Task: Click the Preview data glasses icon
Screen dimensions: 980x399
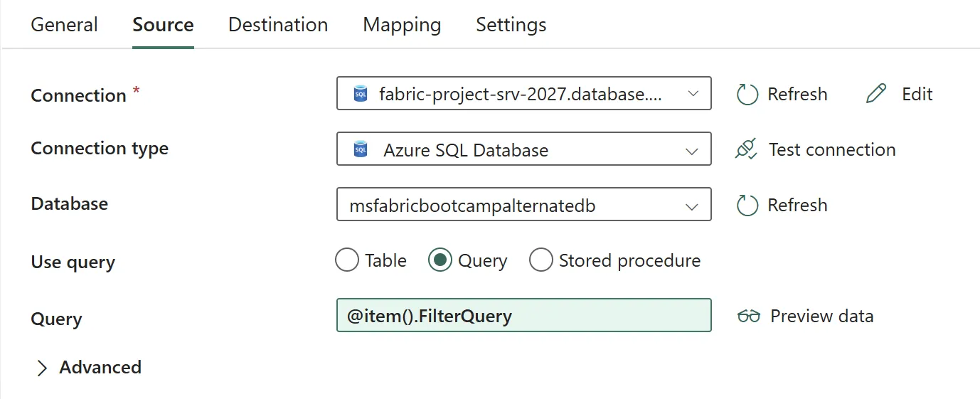Action: 749,316
